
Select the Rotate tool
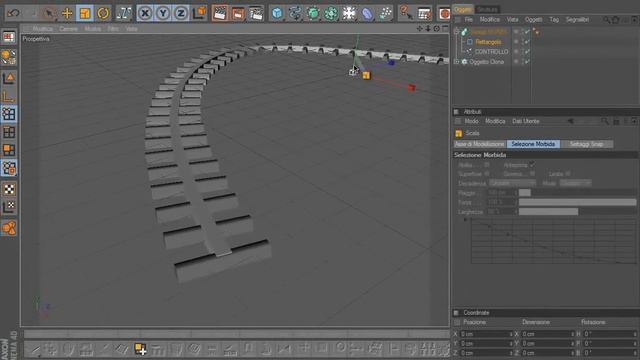[x=103, y=13]
